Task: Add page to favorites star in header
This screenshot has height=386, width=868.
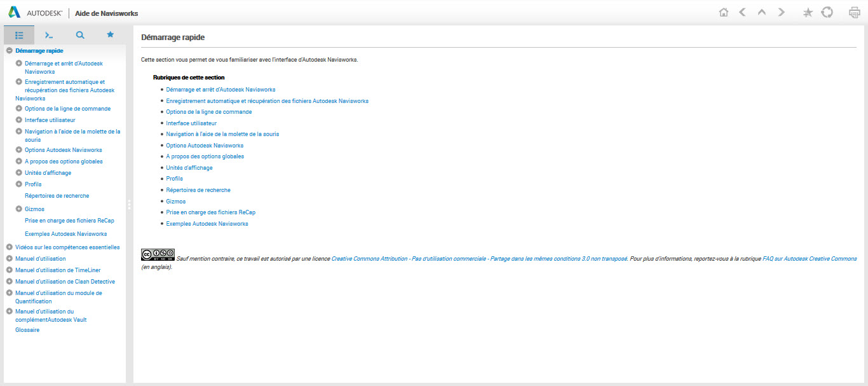Action: (808, 13)
